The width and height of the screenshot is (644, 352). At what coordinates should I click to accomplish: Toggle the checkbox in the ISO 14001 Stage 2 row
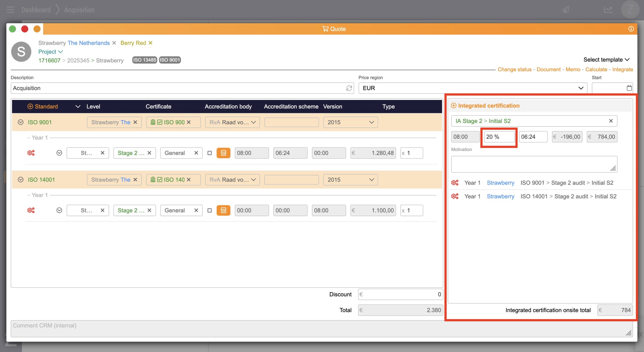(x=210, y=210)
